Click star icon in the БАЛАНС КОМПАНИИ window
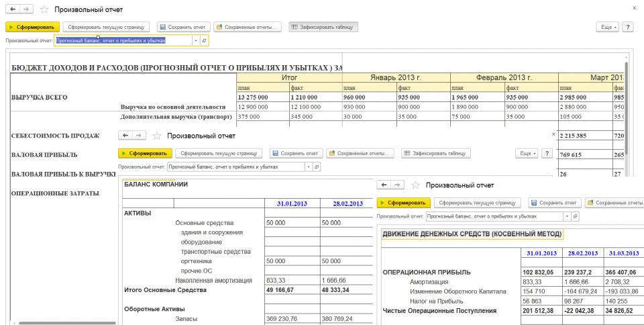 click(157, 136)
